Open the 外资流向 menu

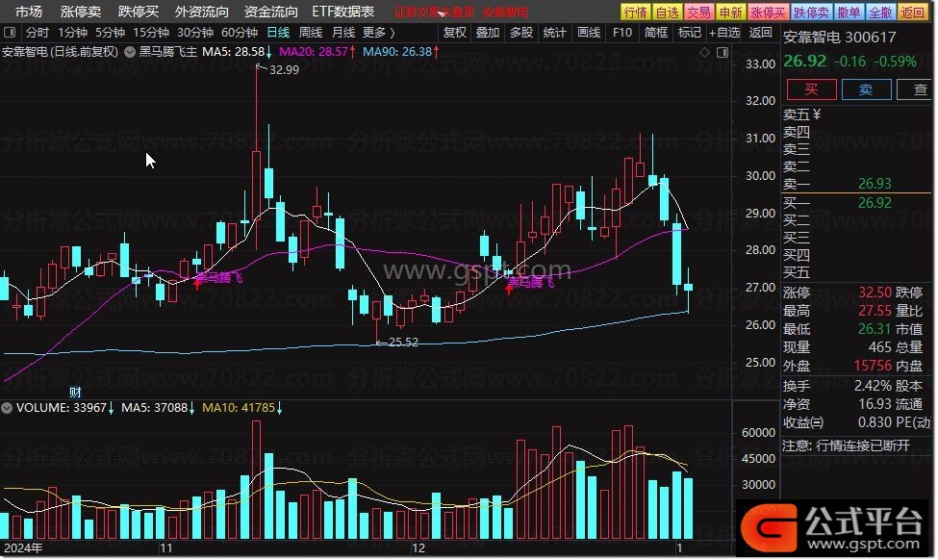[x=202, y=12]
